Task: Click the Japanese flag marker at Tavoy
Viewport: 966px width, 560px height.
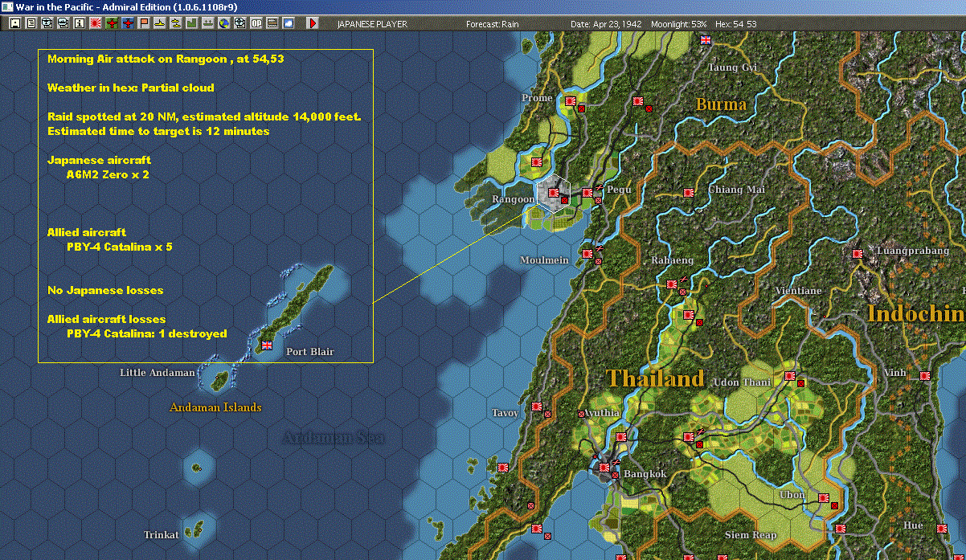Action: [x=537, y=406]
